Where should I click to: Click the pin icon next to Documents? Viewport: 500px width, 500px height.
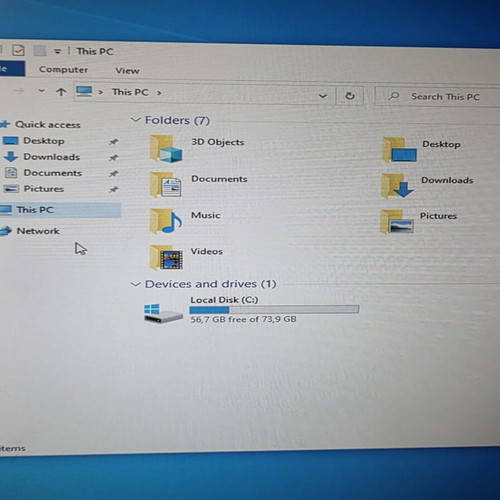(x=114, y=173)
